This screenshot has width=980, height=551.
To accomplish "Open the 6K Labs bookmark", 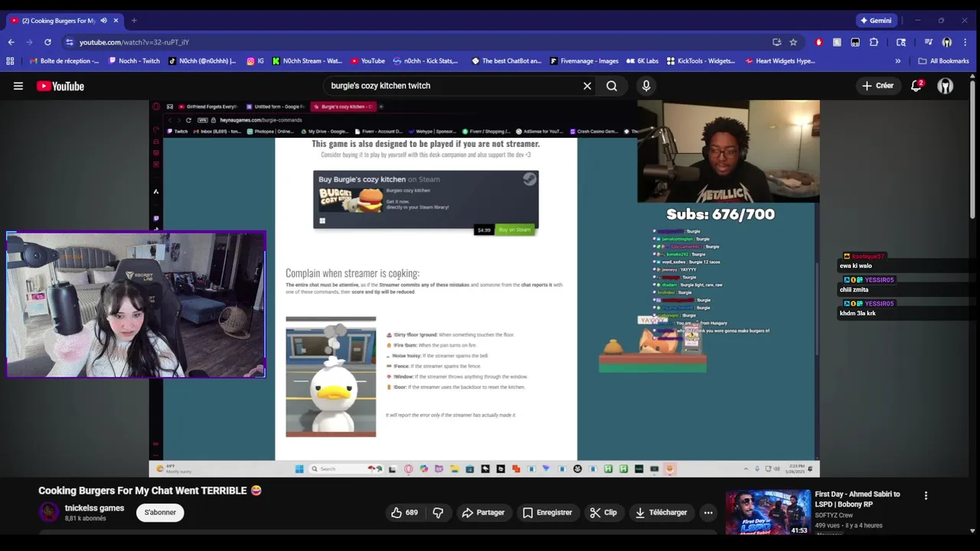I will 642,61.
